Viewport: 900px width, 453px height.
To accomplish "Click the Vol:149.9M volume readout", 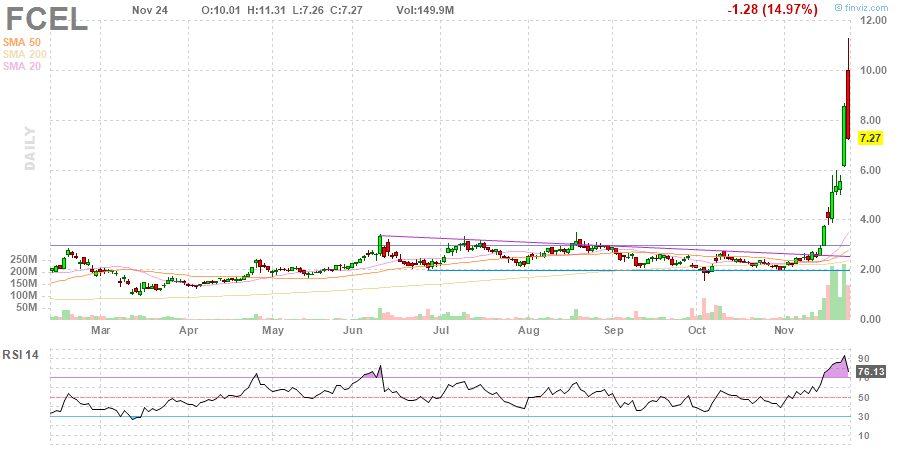I will [426, 10].
